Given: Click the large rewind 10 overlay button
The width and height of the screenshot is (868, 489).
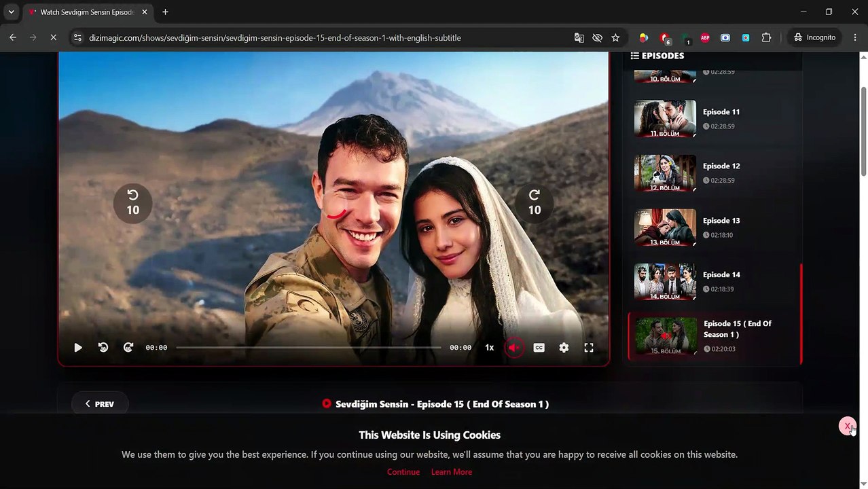Looking at the screenshot, I should tap(133, 203).
